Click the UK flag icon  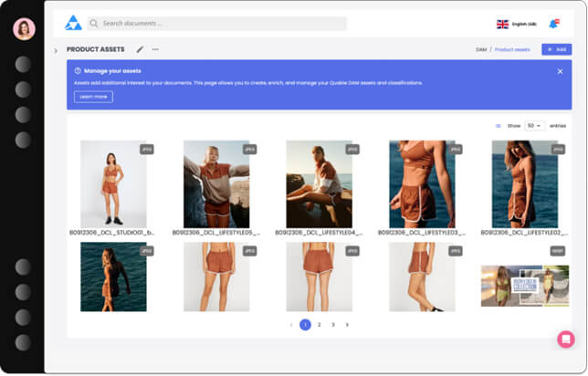coord(502,24)
